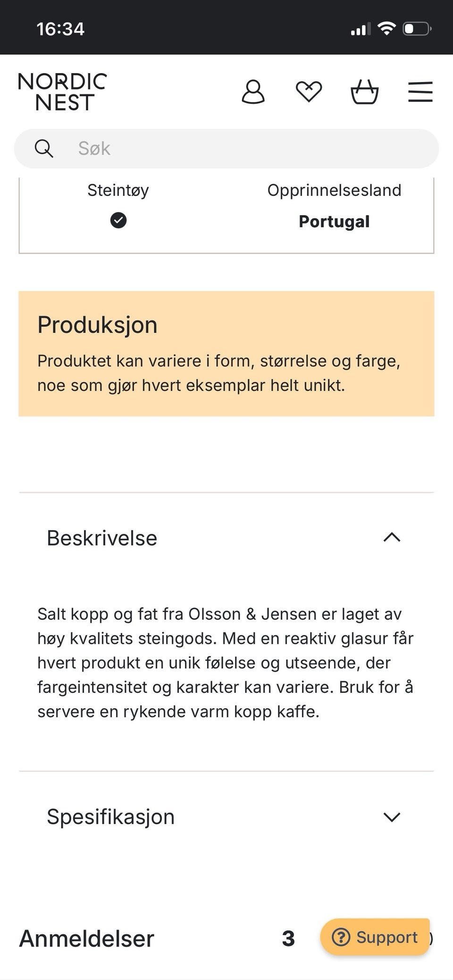Collapse the Beskrivelse section chevron
The image size is (453, 980).
[x=392, y=538]
